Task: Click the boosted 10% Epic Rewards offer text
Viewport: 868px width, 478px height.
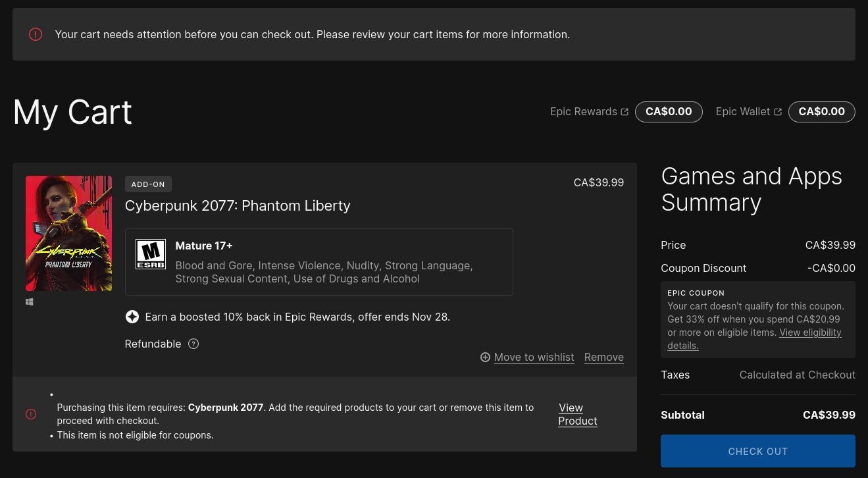Action: pyautogui.click(x=297, y=317)
